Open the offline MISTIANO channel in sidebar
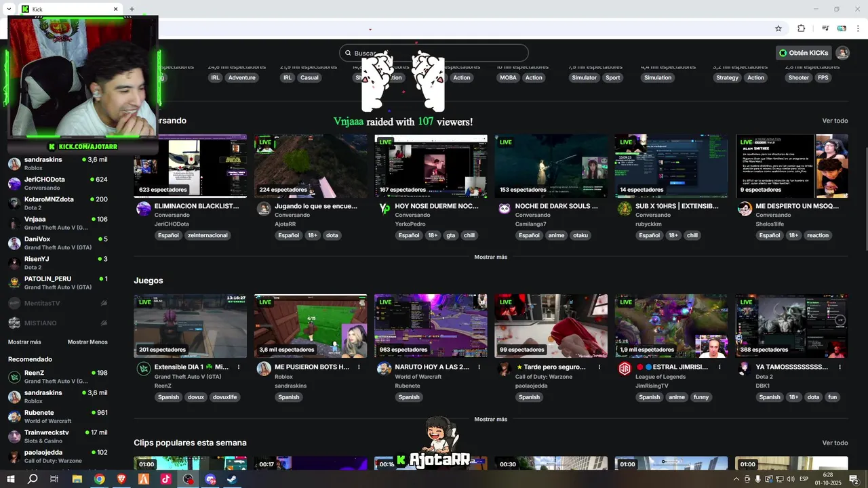The image size is (868, 488). click(x=58, y=323)
